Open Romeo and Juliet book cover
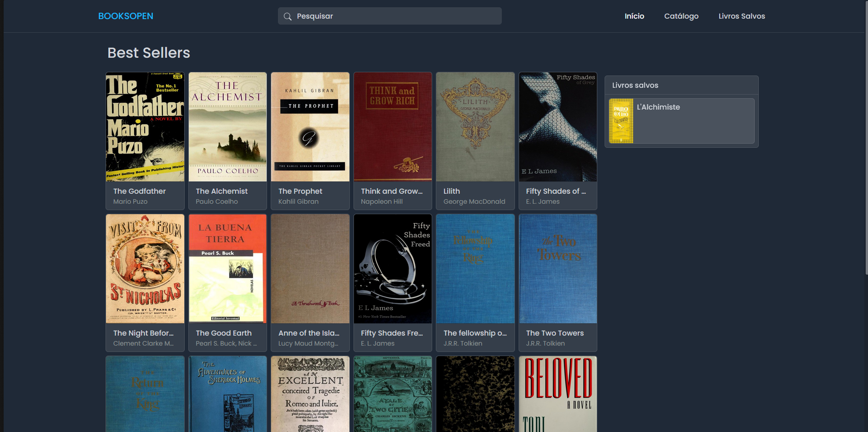The height and width of the screenshot is (432, 868). [310, 394]
